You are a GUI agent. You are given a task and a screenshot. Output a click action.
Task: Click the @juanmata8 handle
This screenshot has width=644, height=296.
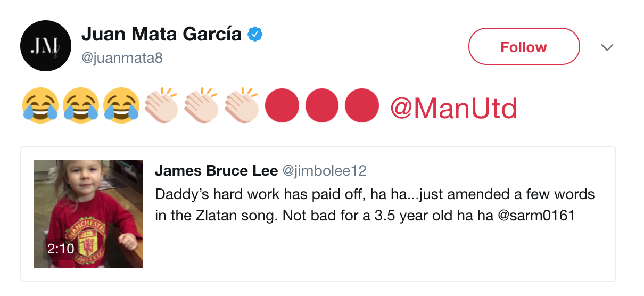coord(122,58)
